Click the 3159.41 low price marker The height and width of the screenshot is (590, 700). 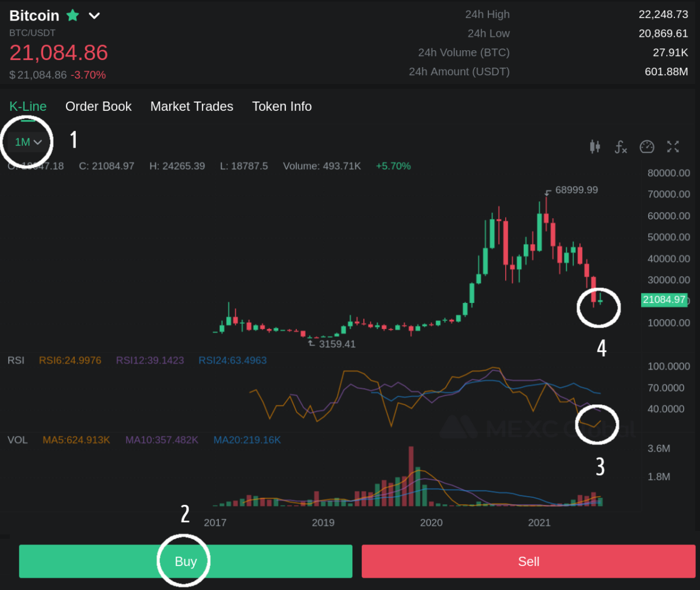pyautogui.click(x=337, y=344)
